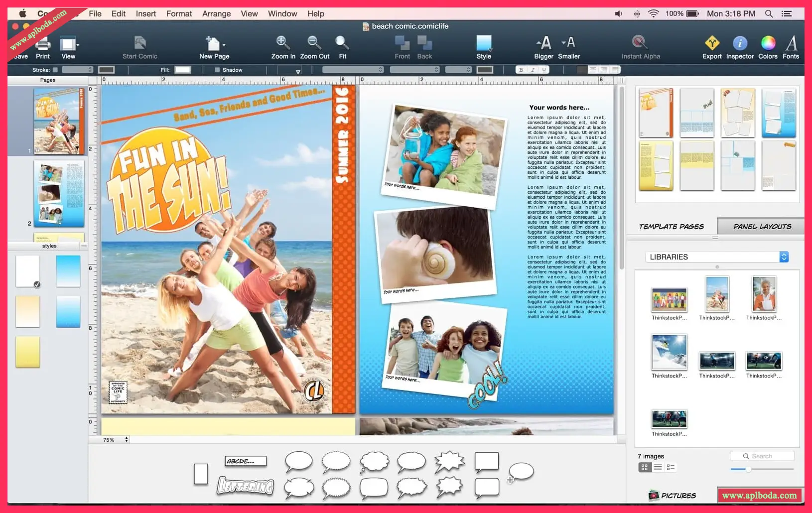Enable the Shadow checkbox
The image size is (812, 513).
coord(217,70)
